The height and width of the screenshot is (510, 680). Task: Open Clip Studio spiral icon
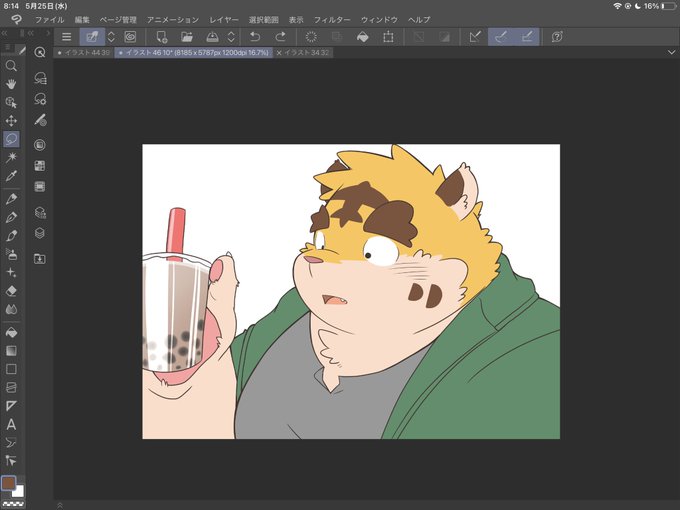pyautogui.click(x=130, y=37)
